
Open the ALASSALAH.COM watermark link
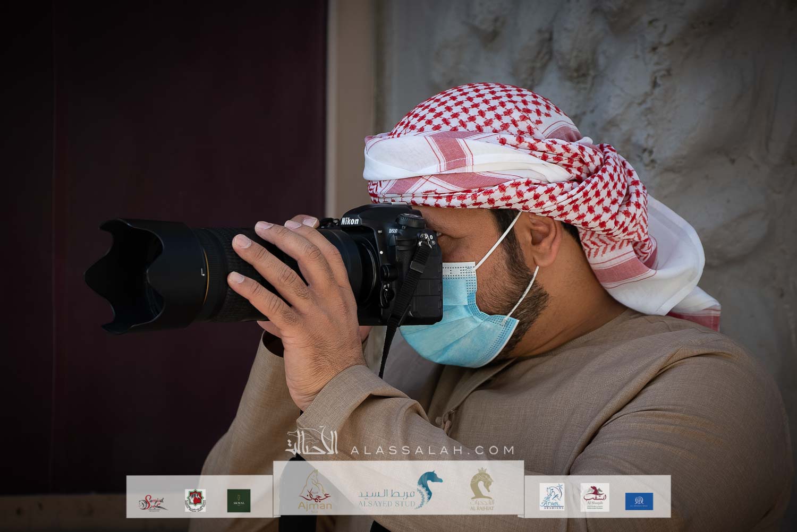[x=433, y=450]
